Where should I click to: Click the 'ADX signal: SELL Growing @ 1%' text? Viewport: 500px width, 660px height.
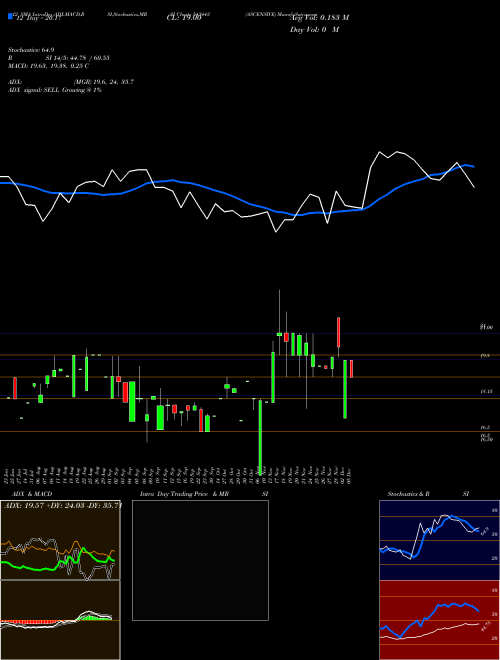tap(55, 90)
